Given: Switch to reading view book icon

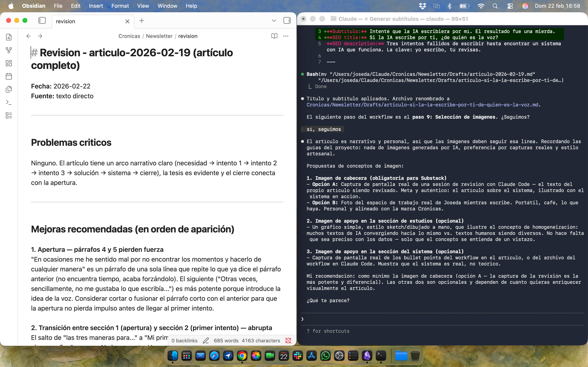Looking at the screenshot, I should click(x=274, y=36).
